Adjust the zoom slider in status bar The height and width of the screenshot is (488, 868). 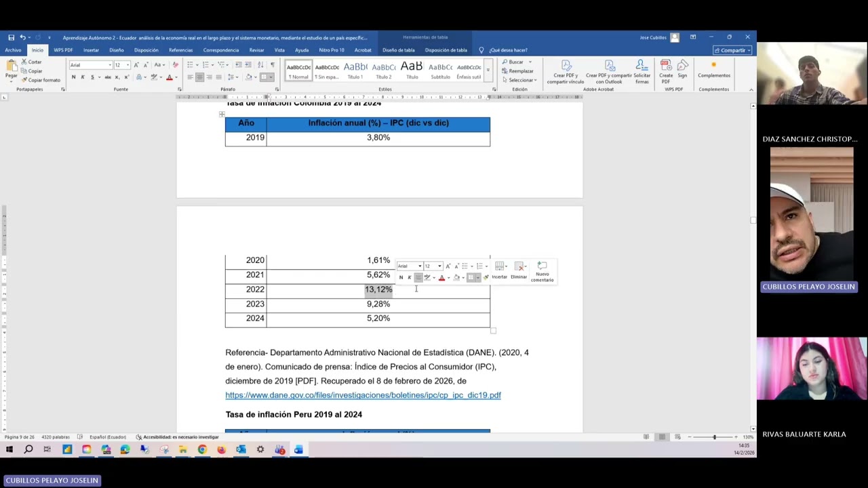[x=714, y=437]
